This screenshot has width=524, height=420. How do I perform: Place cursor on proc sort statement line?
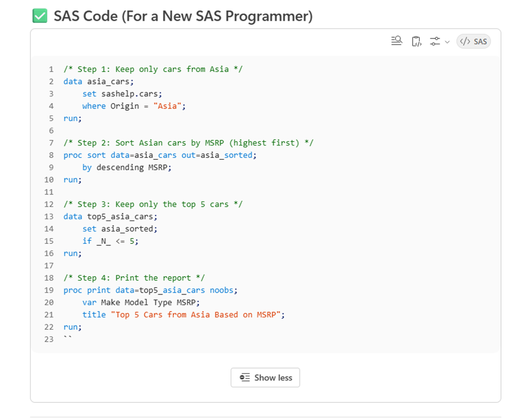point(160,155)
